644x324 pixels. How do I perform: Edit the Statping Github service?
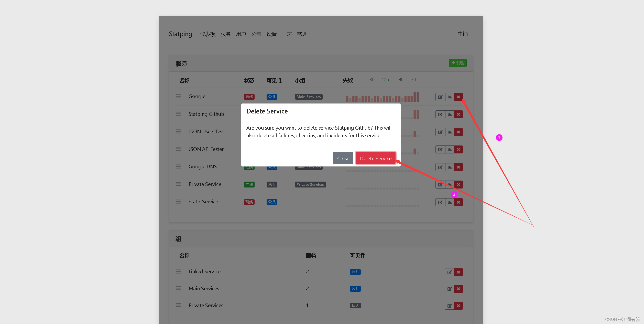(440, 114)
